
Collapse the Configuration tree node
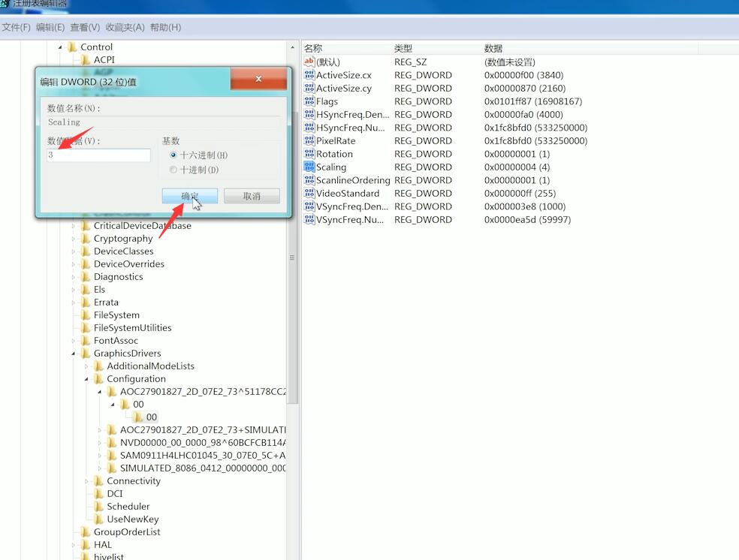(x=87, y=379)
